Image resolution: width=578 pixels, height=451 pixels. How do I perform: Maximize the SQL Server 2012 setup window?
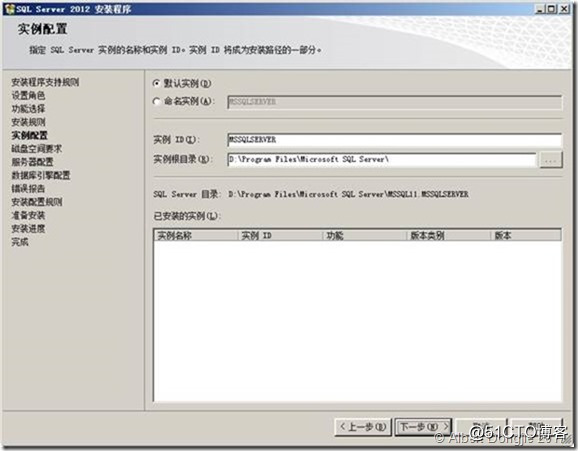click(x=551, y=9)
